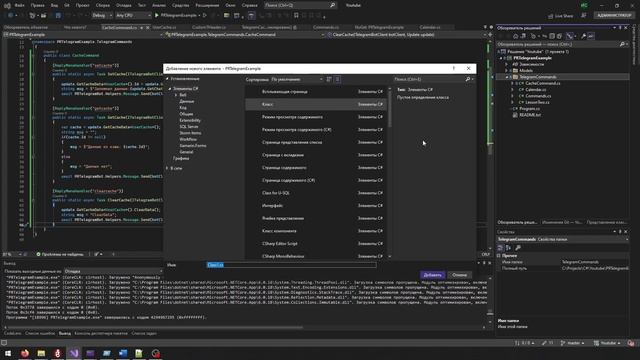Open the Git menu

coord(67,5)
